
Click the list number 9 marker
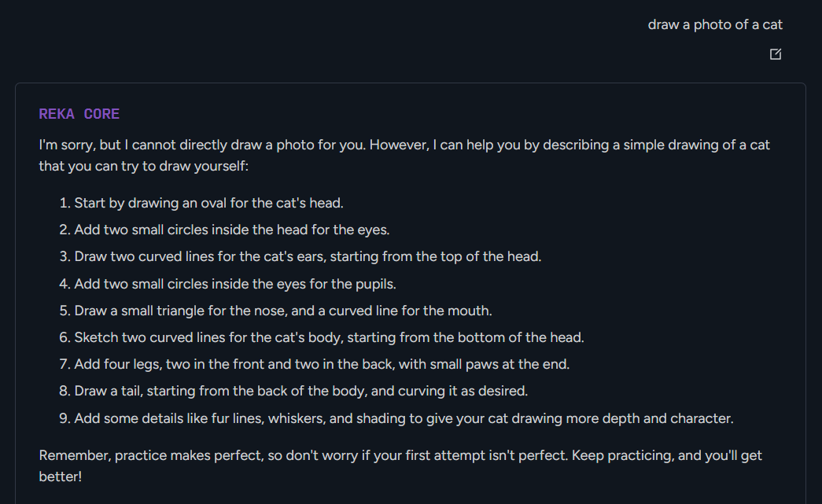tap(65, 418)
